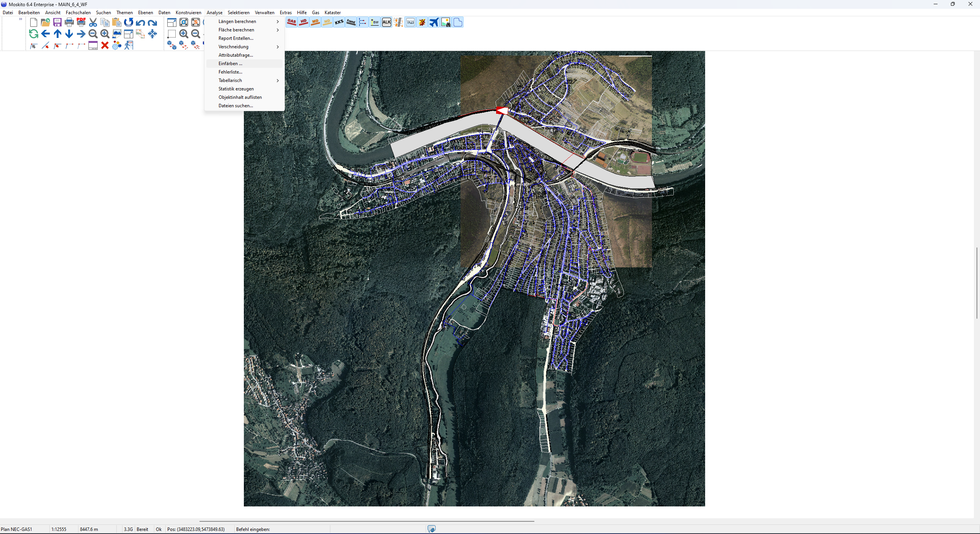The height and width of the screenshot is (534, 980).
Task: Paste using the clipboard icon
Action: pos(117,22)
